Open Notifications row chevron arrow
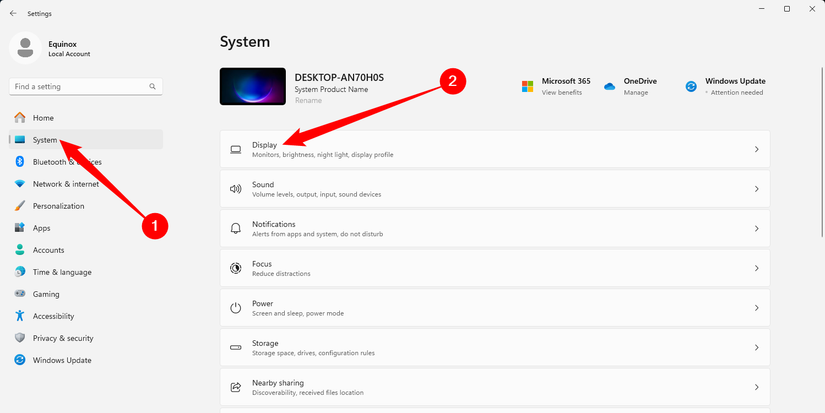 coord(756,229)
